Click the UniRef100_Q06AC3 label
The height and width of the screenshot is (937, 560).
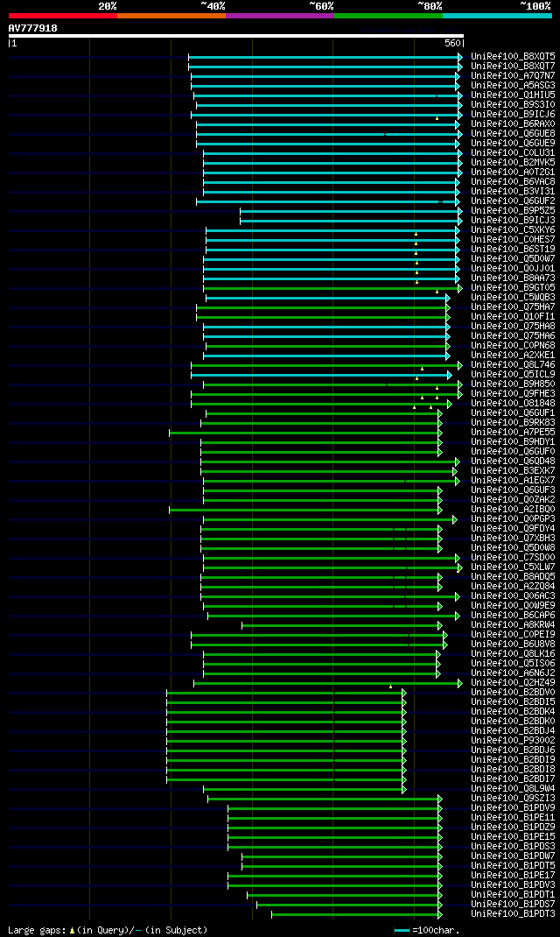pos(513,595)
